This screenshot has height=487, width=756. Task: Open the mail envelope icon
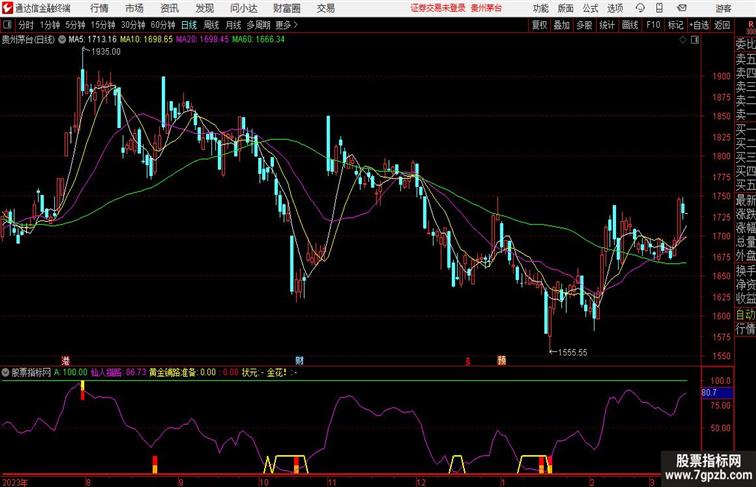[682, 8]
